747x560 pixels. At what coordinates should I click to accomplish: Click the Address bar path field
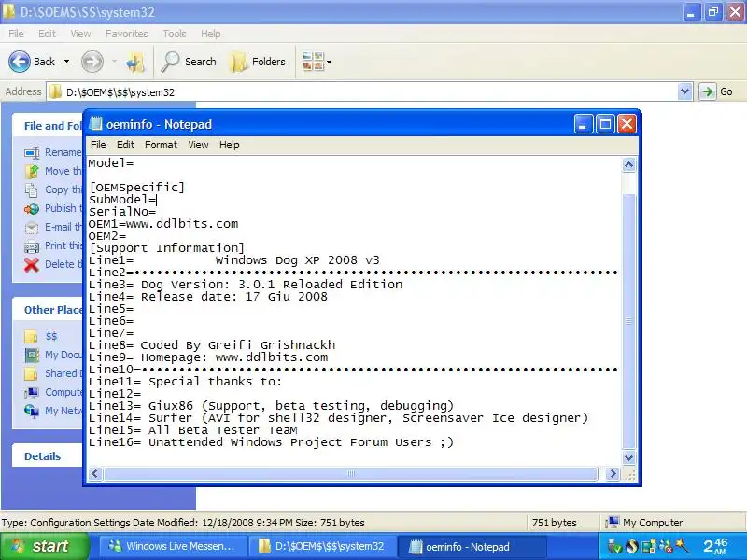(362, 91)
